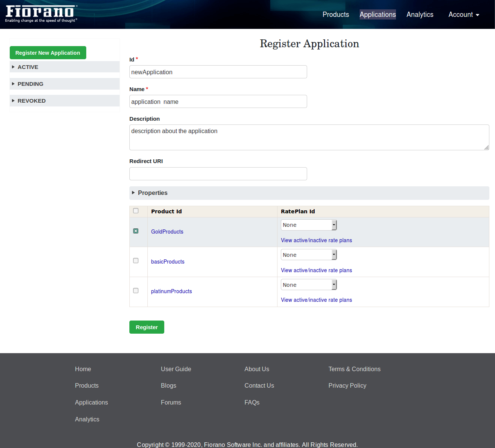Screen dimensions: 495x448
Task: Click the Redirect URI input field
Action: (x=218, y=174)
